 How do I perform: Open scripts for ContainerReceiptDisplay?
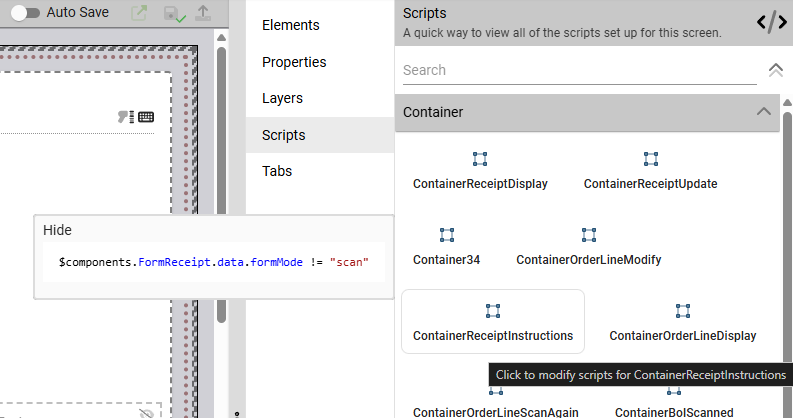pyautogui.click(x=480, y=170)
